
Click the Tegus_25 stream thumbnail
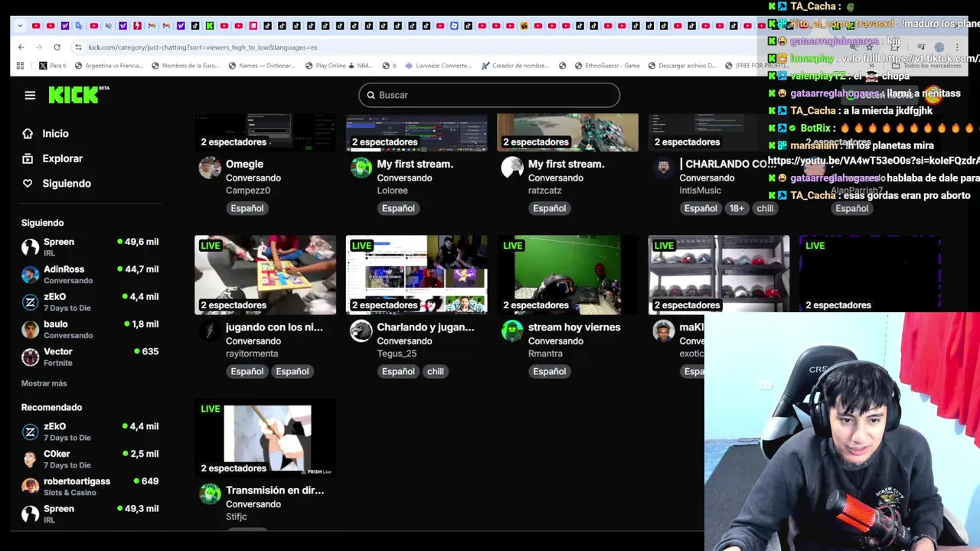point(416,275)
